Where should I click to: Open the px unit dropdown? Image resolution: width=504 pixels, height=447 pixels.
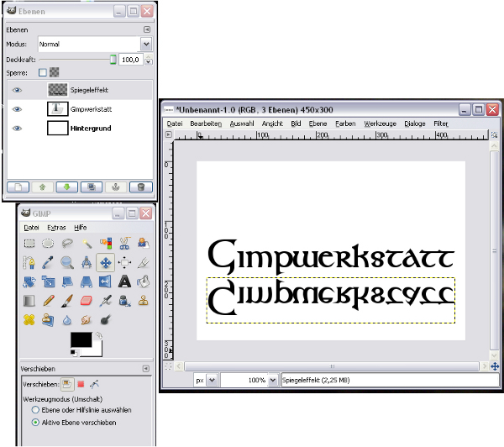point(213,380)
